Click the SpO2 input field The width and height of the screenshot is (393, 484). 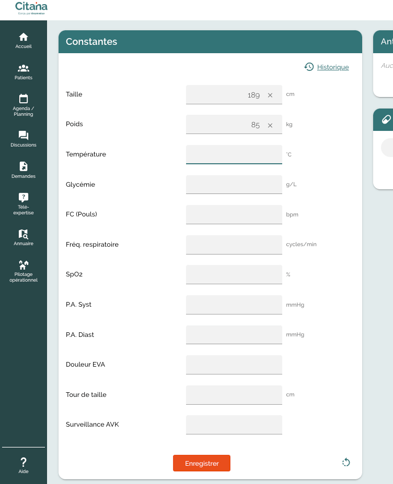(x=234, y=274)
